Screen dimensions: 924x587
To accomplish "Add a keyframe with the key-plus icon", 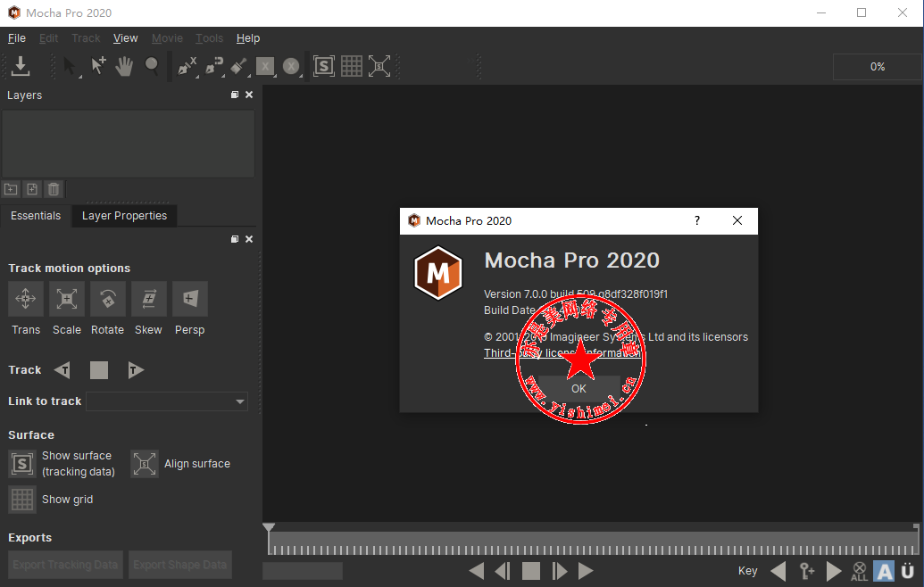I will [x=807, y=571].
